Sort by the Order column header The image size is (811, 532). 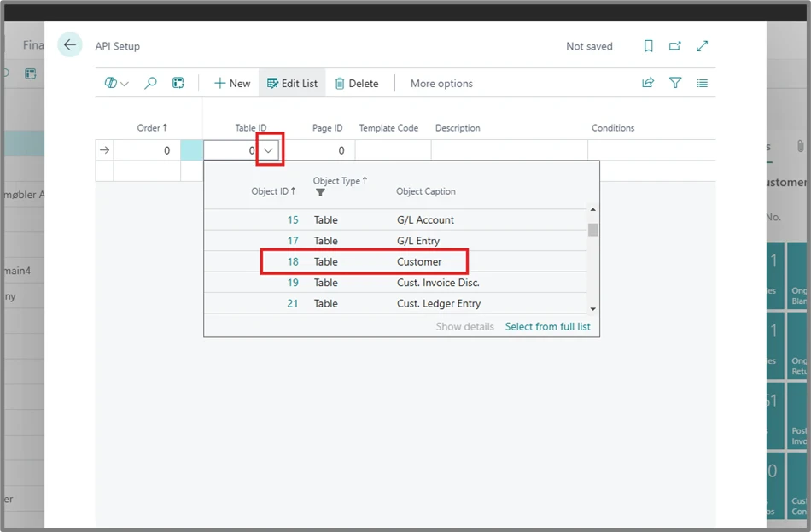tap(152, 127)
